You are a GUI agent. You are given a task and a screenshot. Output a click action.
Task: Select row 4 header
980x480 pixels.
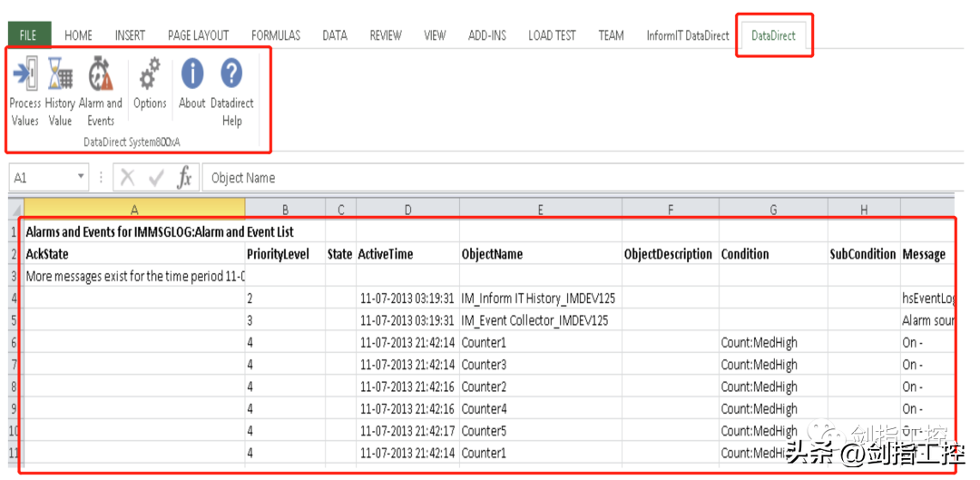(x=15, y=299)
